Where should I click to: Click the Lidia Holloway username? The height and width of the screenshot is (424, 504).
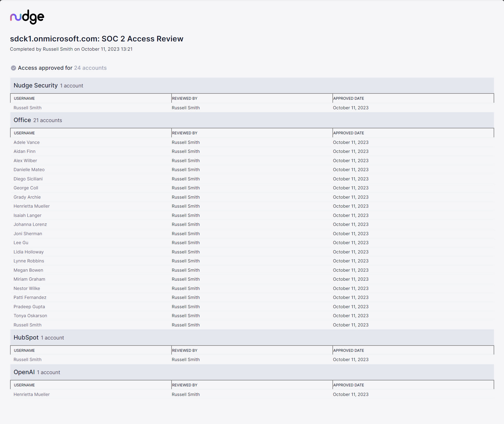coord(29,252)
